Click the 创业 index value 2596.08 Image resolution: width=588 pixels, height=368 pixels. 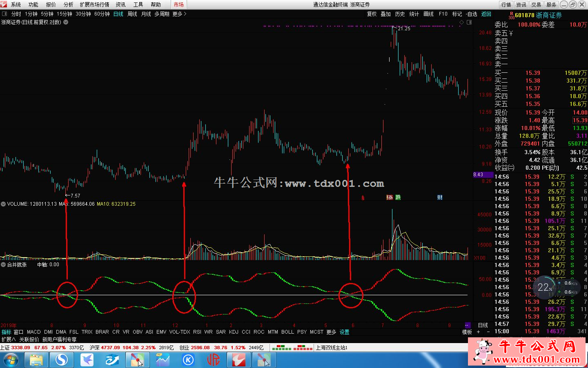[200, 348]
